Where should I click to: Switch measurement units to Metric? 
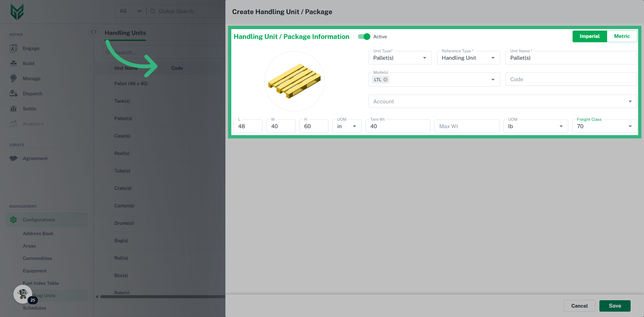coord(622,36)
